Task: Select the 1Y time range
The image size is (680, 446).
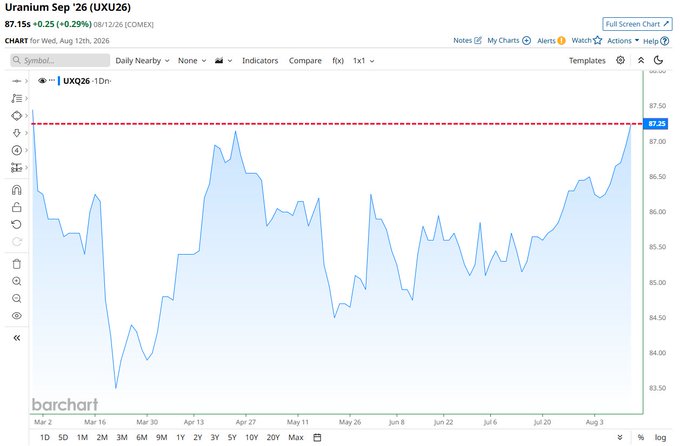Action: 180,437
